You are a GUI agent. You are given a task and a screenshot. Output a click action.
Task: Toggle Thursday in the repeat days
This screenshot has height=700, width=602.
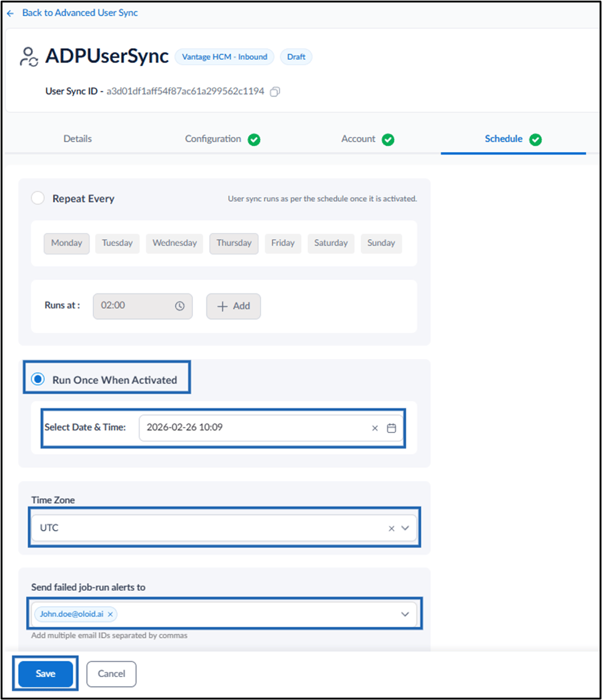coord(234,243)
